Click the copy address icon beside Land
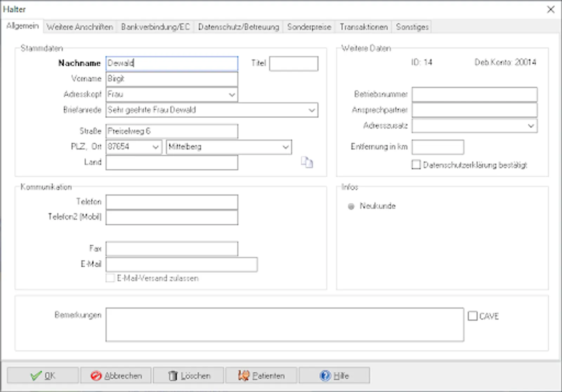The image size is (562, 392). pos(307,162)
